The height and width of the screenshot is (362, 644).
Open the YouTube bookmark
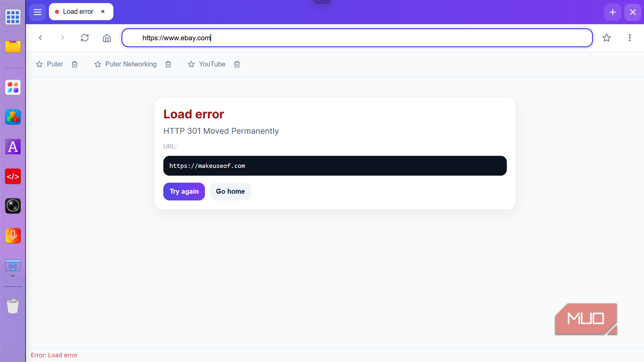pos(207,64)
